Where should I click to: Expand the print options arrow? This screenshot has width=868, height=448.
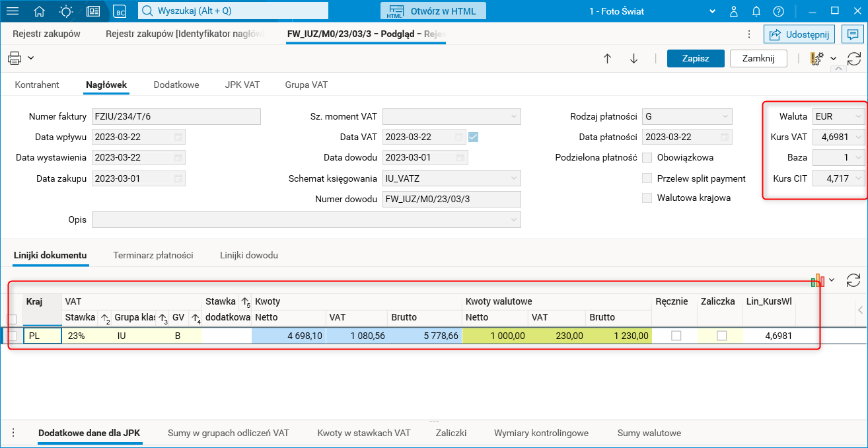coord(31,58)
